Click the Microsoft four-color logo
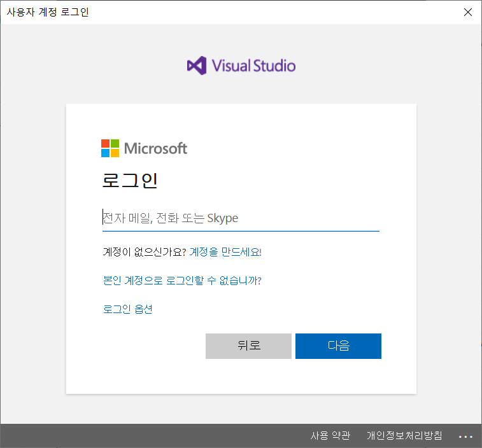Image resolution: width=482 pixels, height=448 pixels. click(x=110, y=148)
